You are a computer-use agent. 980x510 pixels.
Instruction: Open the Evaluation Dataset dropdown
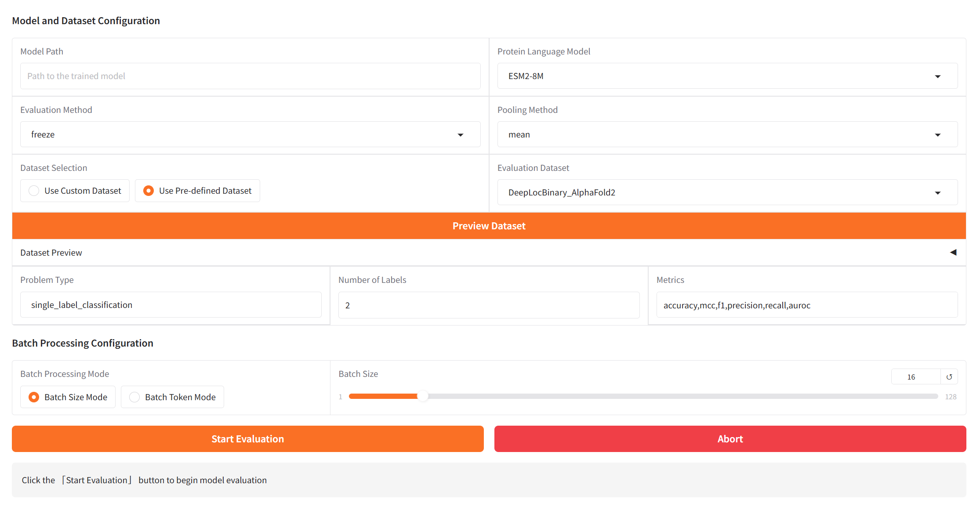coord(938,192)
